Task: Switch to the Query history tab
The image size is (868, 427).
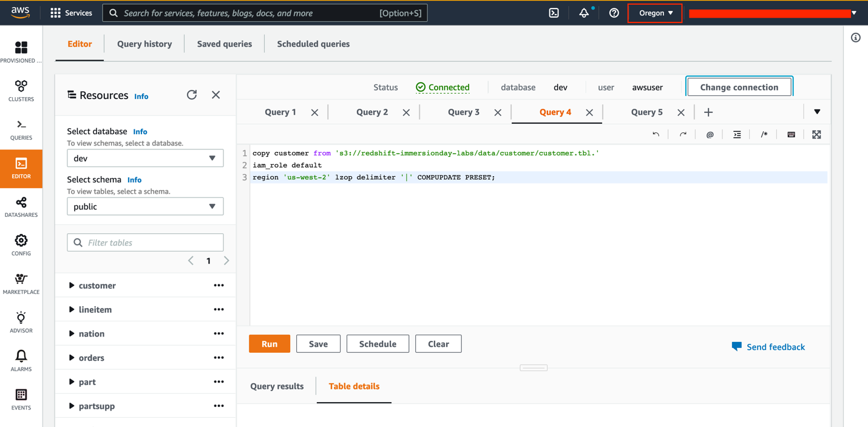Action: click(x=144, y=44)
